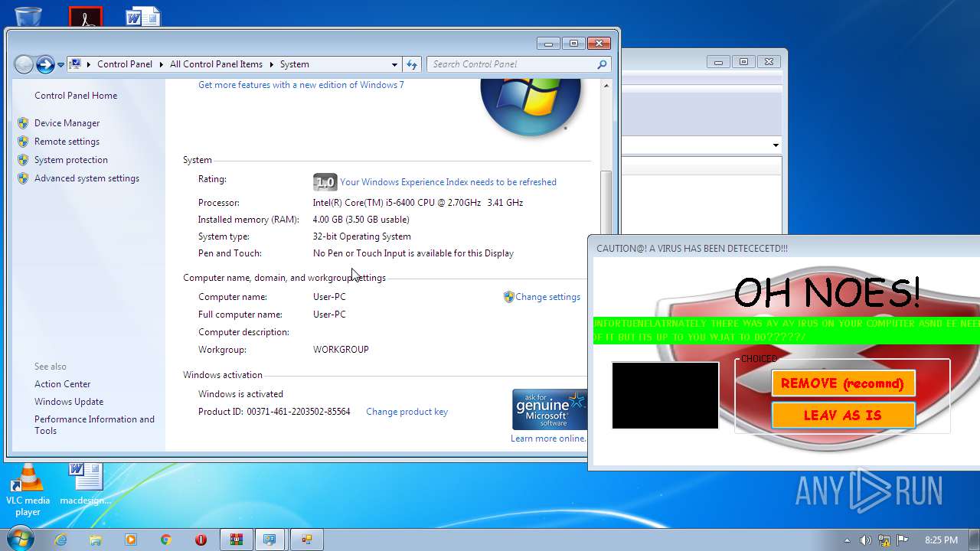Open Adobe Reader desktop icon
Viewport: 980px width, 551px height.
click(85, 17)
